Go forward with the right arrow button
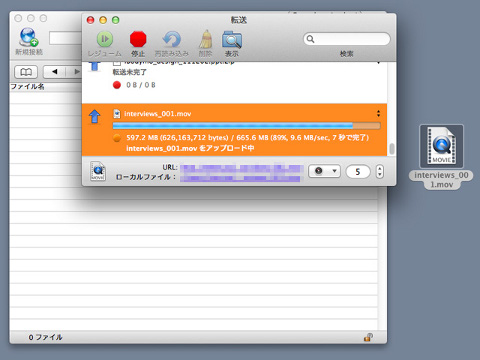Screen dimensions: 480x360 point(76,71)
